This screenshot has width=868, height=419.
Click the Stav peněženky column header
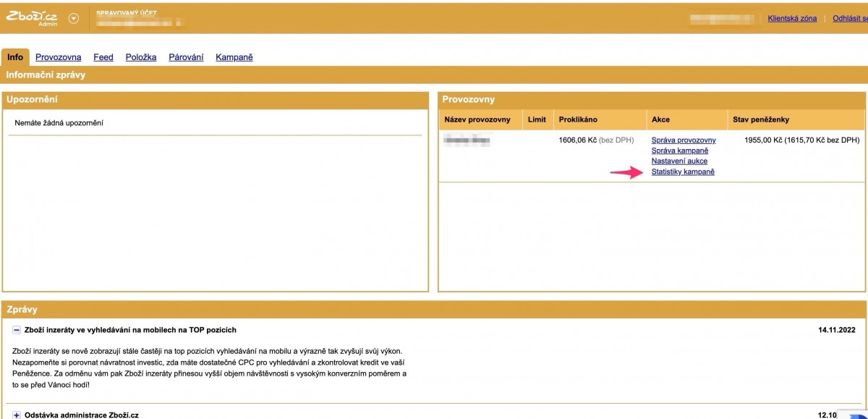coord(760,119)
